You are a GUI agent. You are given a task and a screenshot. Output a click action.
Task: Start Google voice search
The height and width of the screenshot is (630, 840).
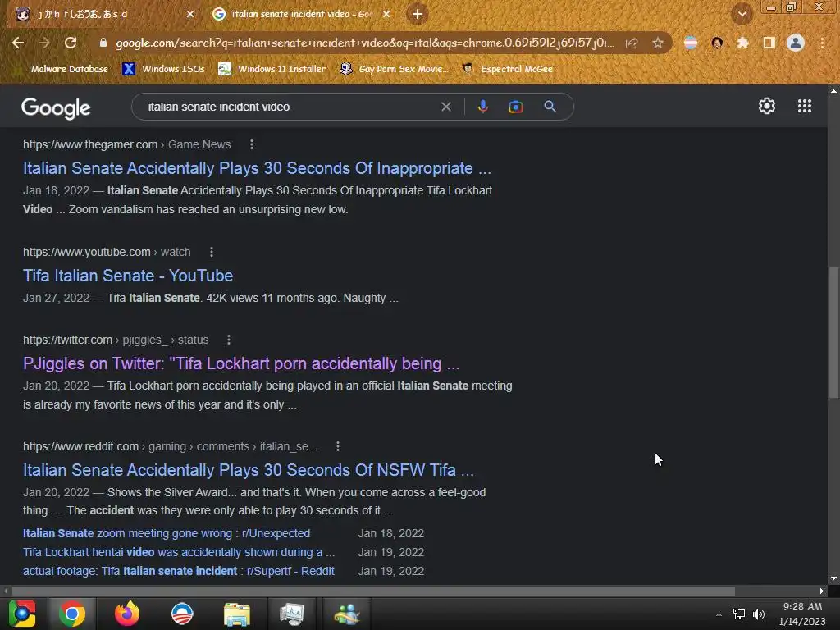point(482,107)
